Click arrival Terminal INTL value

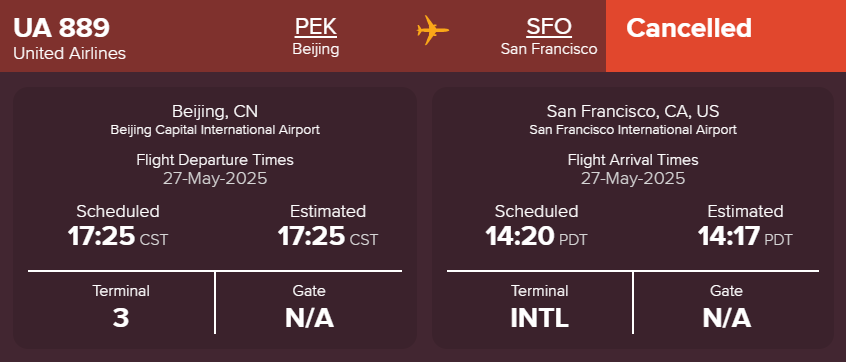click(x=540, y=318)
